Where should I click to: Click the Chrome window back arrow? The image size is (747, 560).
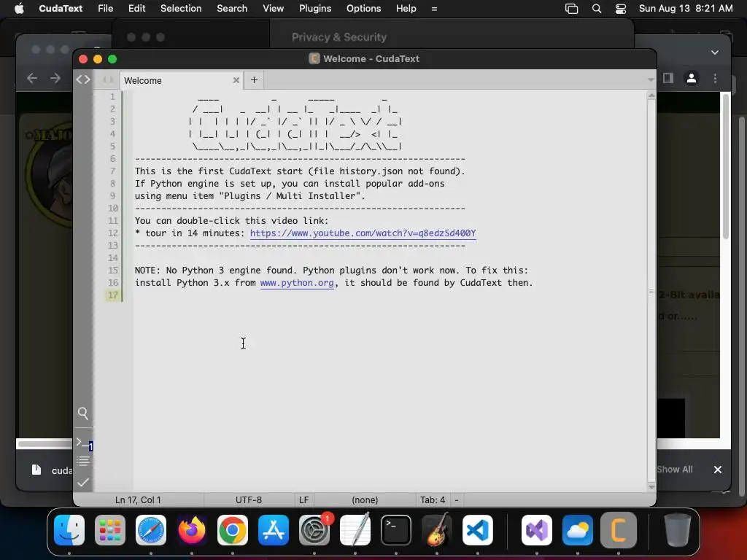(x=32, y=78)
